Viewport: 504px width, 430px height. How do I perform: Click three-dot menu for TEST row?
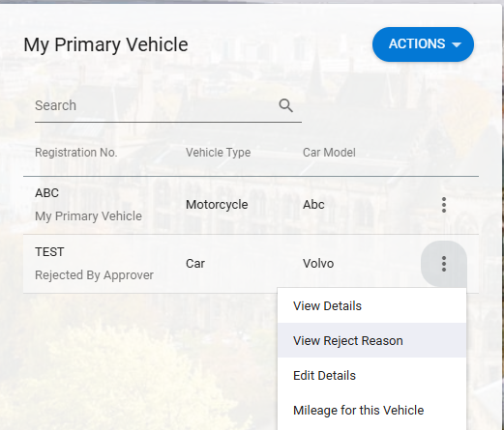(x=444, y=264)
